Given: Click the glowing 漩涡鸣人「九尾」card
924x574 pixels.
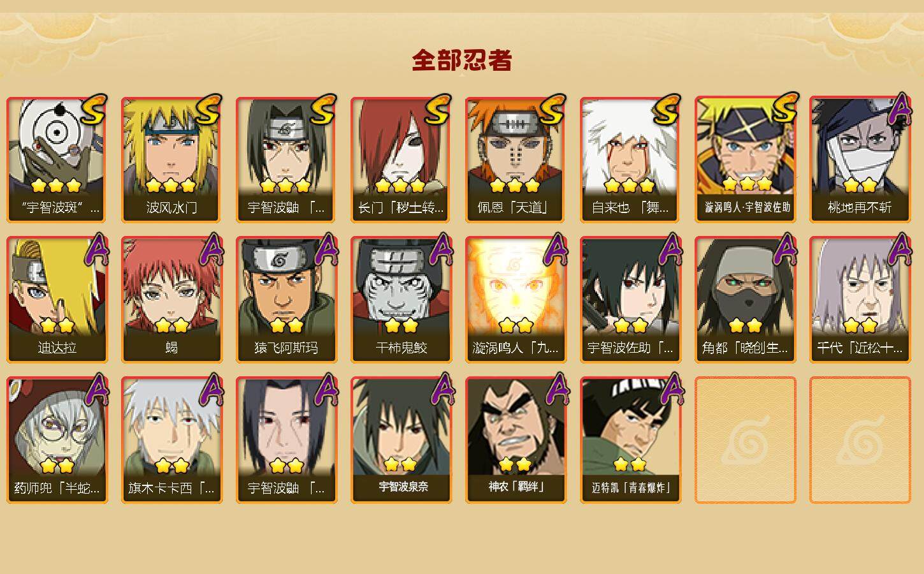Looking at the screenshot, I should click(516, 300).
